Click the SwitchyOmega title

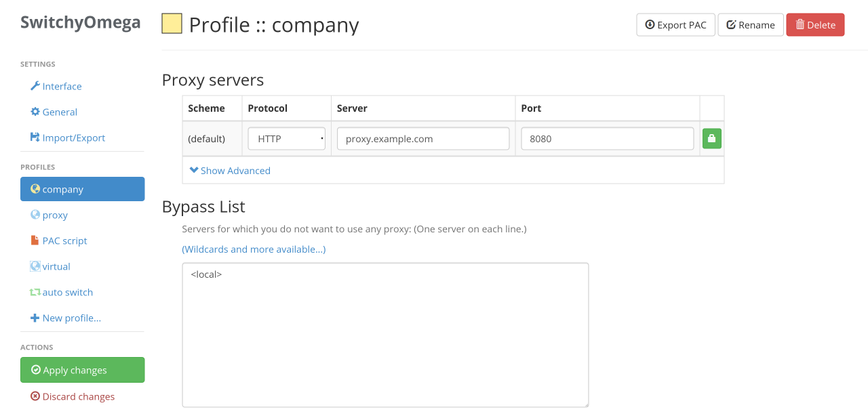click(x=80, y=22)
